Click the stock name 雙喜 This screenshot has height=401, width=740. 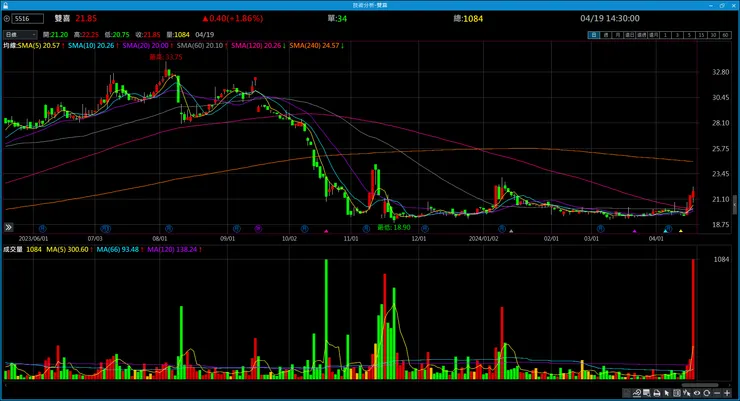pos(62,18)
